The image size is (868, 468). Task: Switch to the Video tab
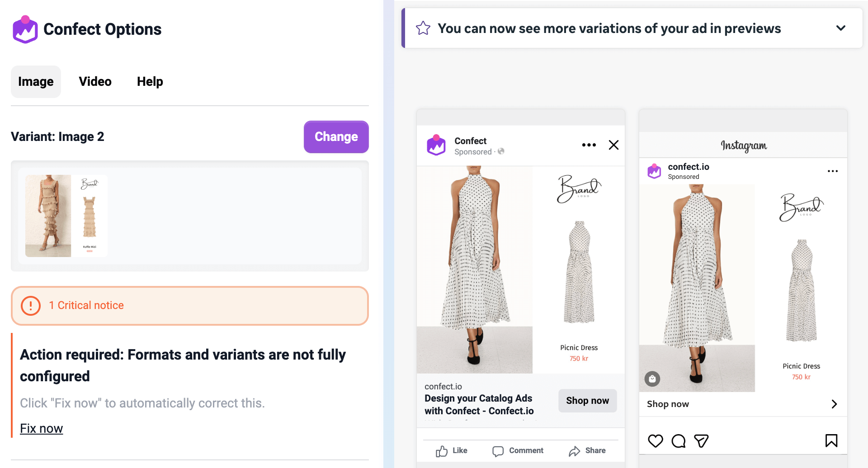(95, 81)
